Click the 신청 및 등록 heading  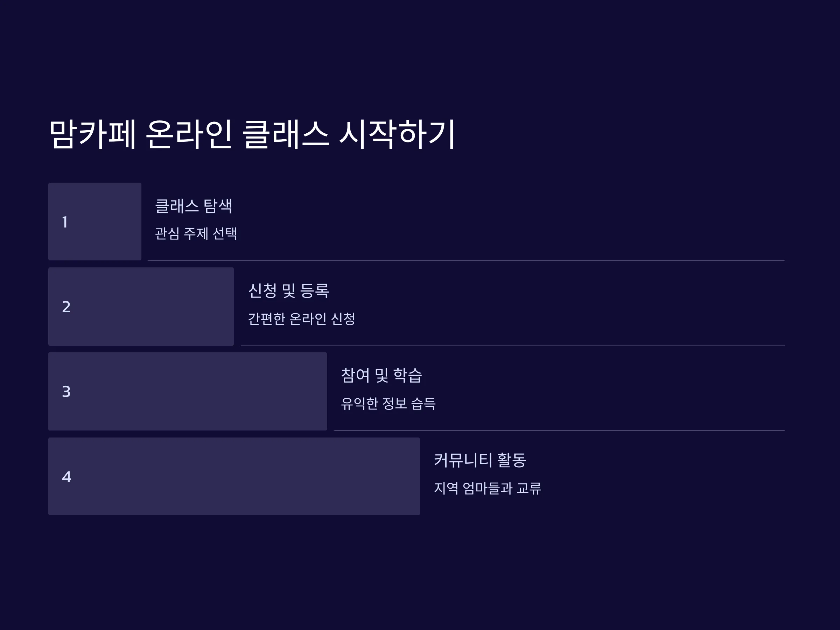click(288, 290)
